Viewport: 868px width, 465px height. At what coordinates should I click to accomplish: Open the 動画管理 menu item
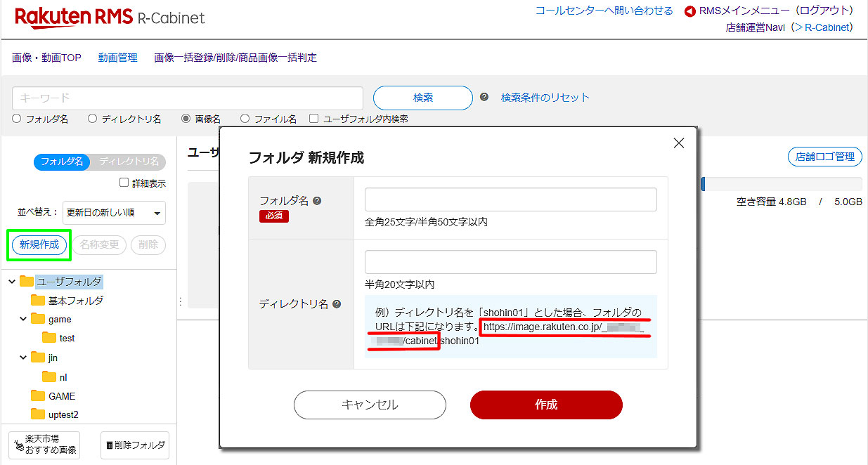coord(117,58)
